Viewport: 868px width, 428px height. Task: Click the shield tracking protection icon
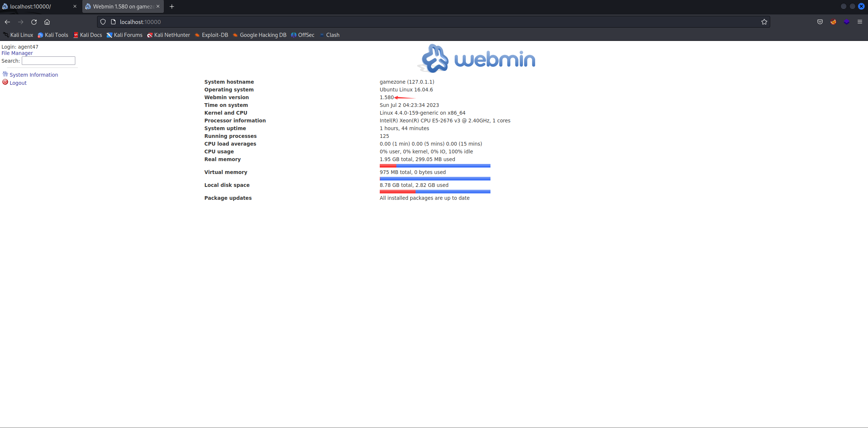click(x=103, y=22)
